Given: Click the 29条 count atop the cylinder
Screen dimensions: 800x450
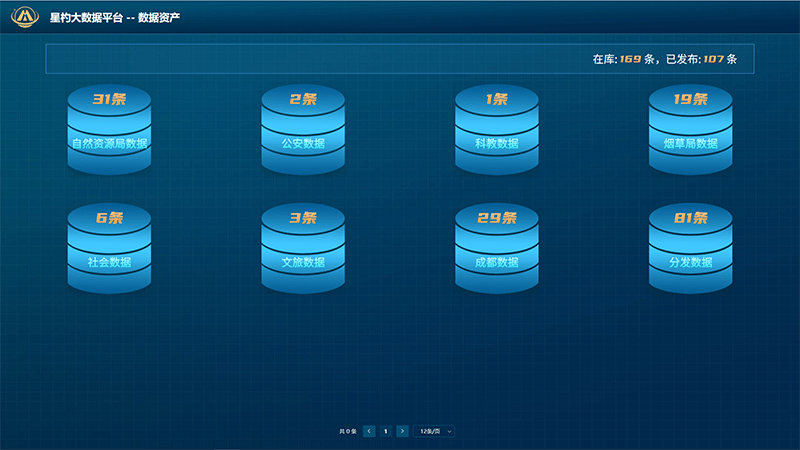Looking at the screenshot, I should [x=497, y=218].
